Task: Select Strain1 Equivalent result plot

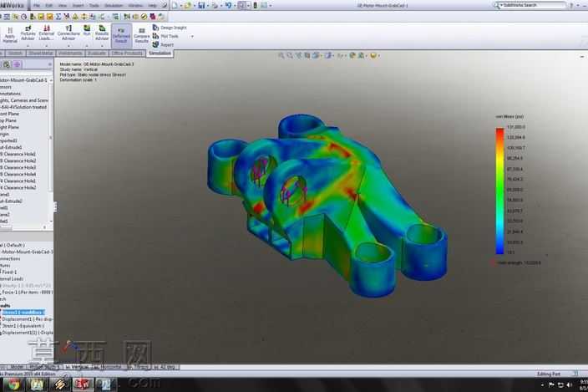Action: pyautogui.click(x=23, y=326)
